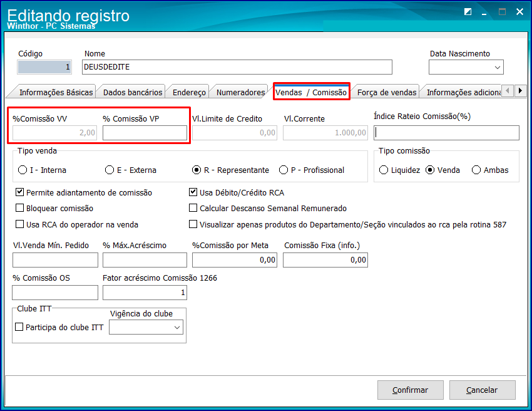Select the Vendas / Comissão tab

(x=311, y=92)
